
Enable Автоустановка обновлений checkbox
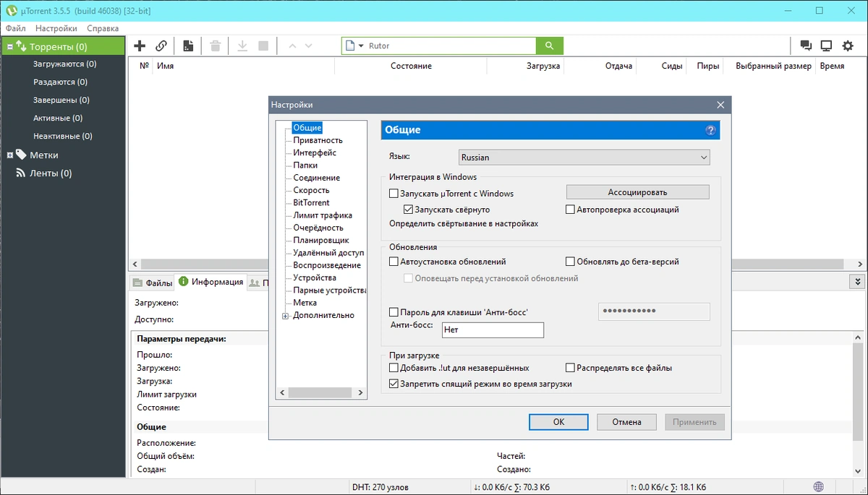pos(393,262)
